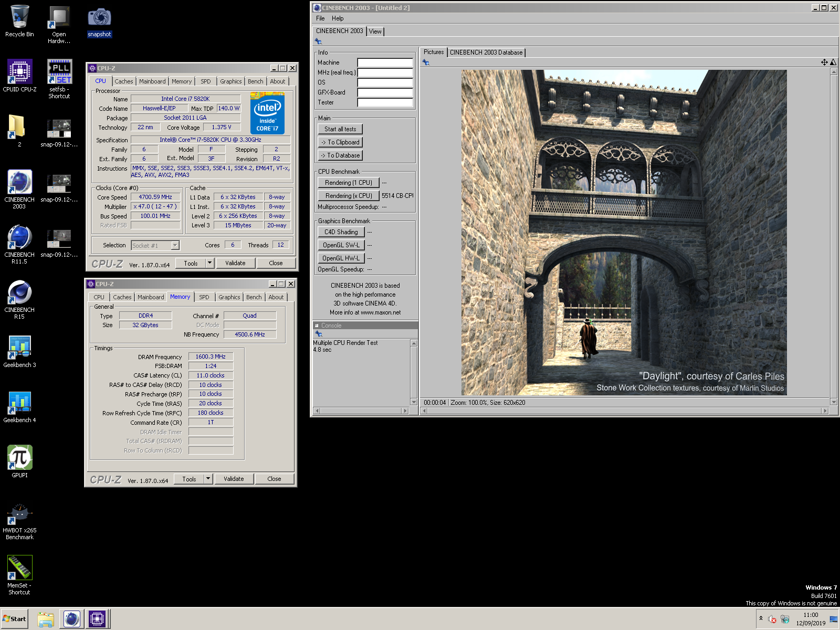Open Tools dropdown arrow in Memory CPU-Z
Screen dimensions: 840x630
coord(208,479)
